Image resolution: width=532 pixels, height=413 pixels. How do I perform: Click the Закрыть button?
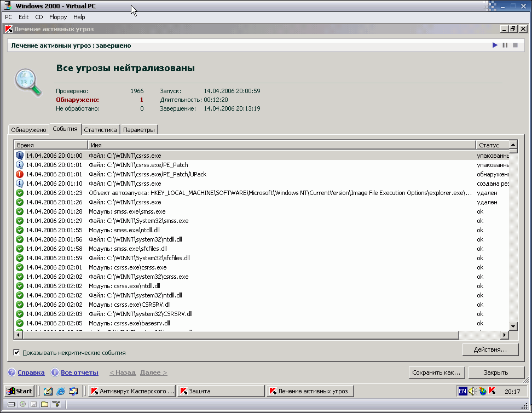[x=496, y=372]
